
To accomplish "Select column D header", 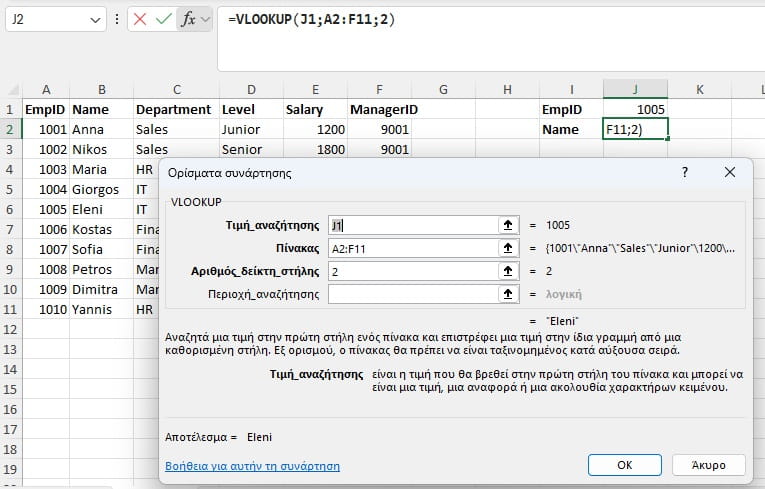I will pos(251,90).
